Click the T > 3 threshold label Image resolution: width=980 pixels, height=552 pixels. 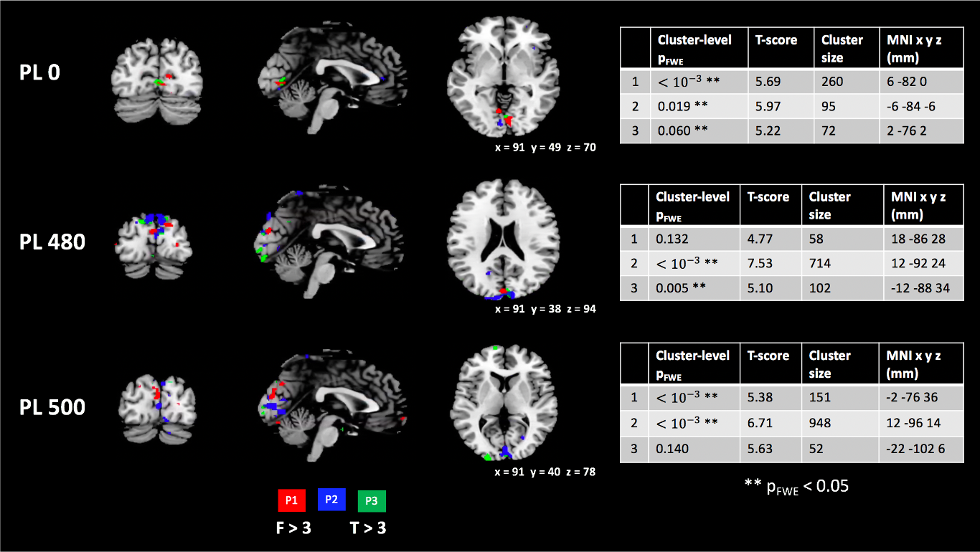[x=367, y=529]
